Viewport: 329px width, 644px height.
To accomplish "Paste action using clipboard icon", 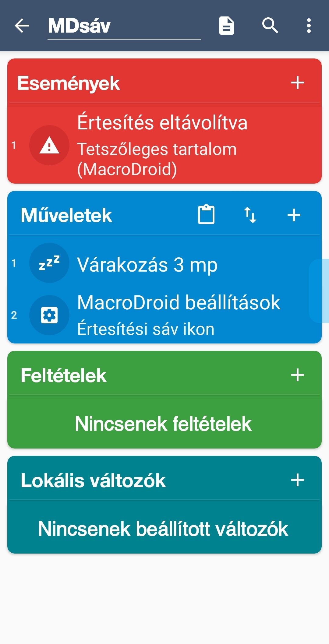I will point(206,215).
